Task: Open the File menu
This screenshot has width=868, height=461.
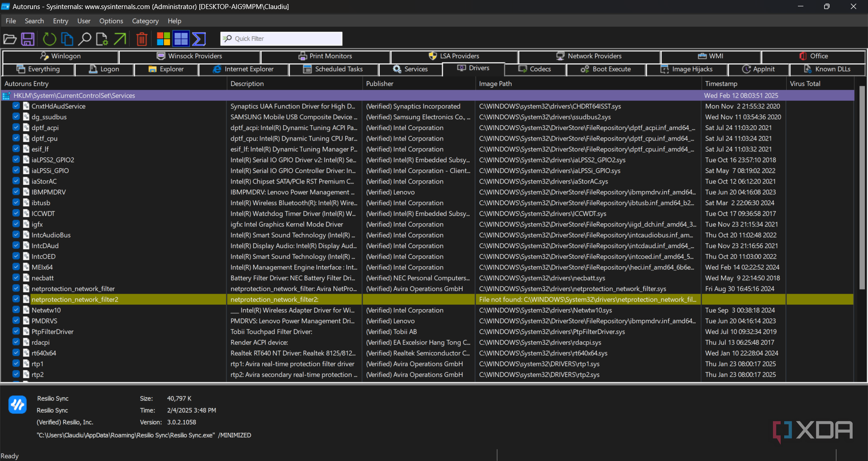Action: (x=11, y=21)
